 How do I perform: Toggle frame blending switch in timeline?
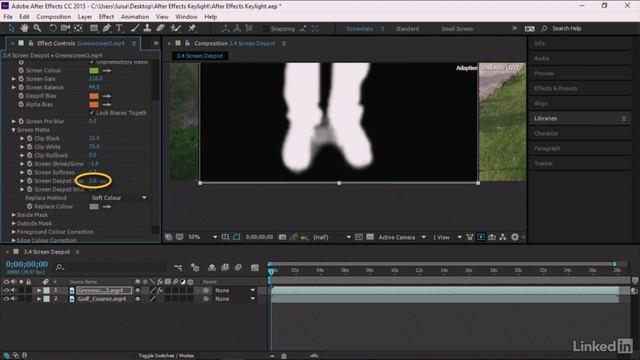coord(225,268)
